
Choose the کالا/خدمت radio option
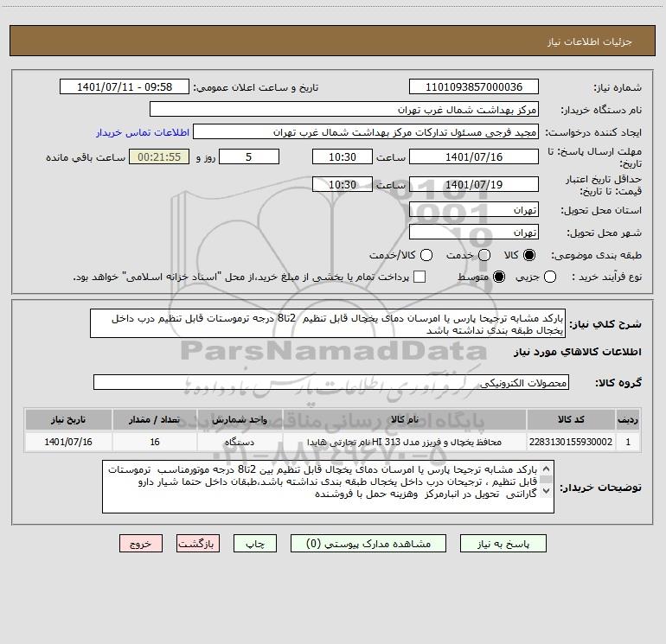(426, 255)
